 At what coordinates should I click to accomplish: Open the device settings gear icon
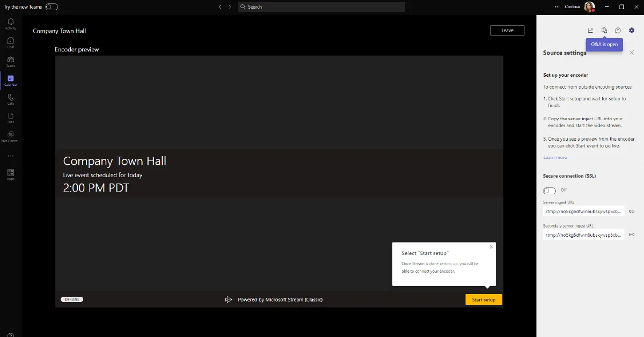tap(632, 31)
